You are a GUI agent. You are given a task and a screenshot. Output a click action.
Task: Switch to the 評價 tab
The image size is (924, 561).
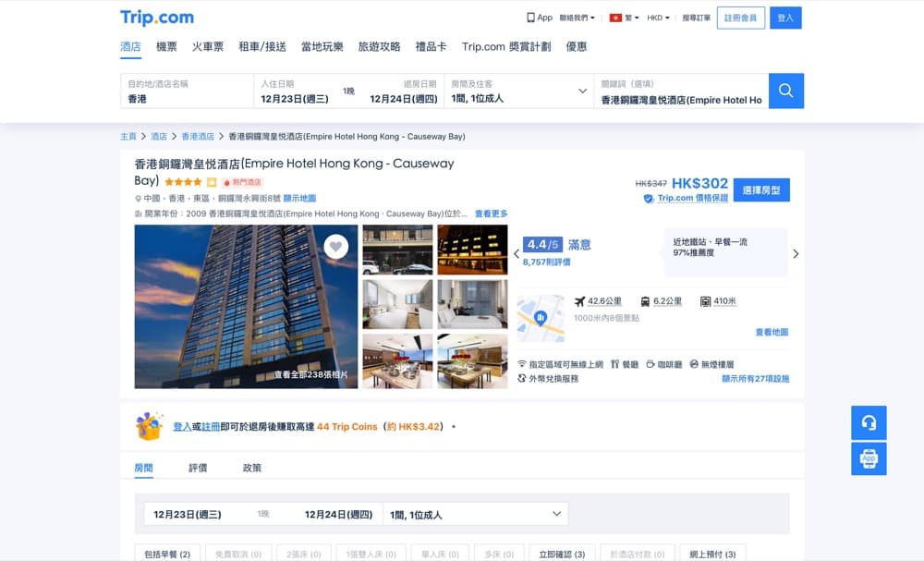198,468
